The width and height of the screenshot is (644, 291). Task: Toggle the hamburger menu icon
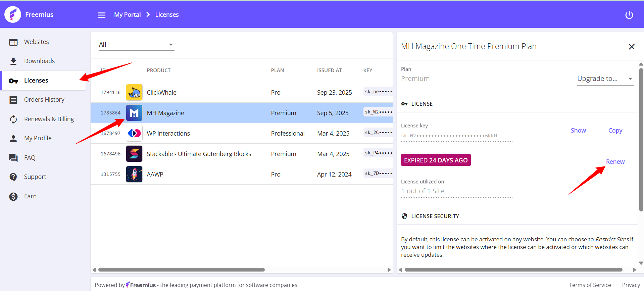pos(101,15)
